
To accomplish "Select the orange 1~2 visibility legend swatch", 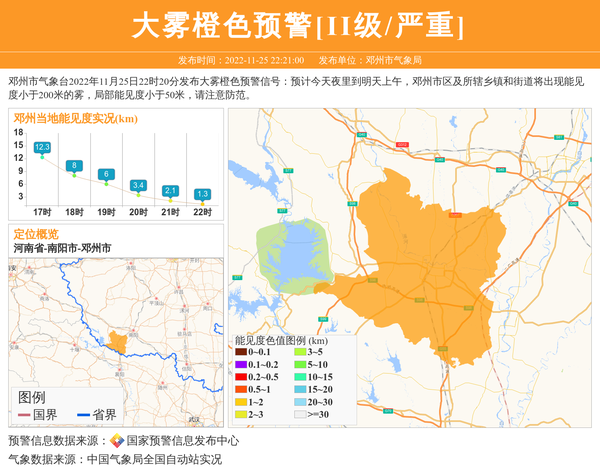I will (x=241, y=401).
